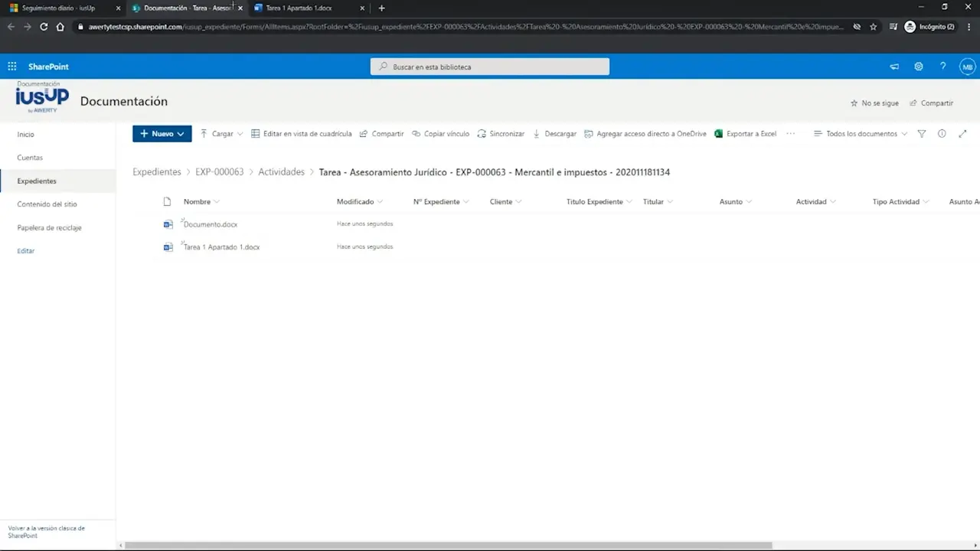Open the details pane info icon
980x551 pixels.
click(942, 134)
